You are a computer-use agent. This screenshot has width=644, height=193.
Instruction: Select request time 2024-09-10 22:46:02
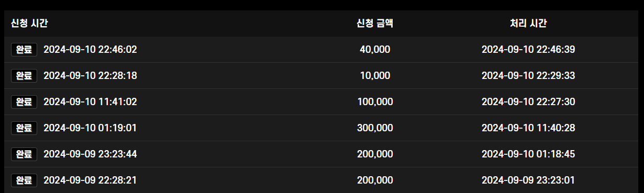pyautogui.click(x=90, y=50)
